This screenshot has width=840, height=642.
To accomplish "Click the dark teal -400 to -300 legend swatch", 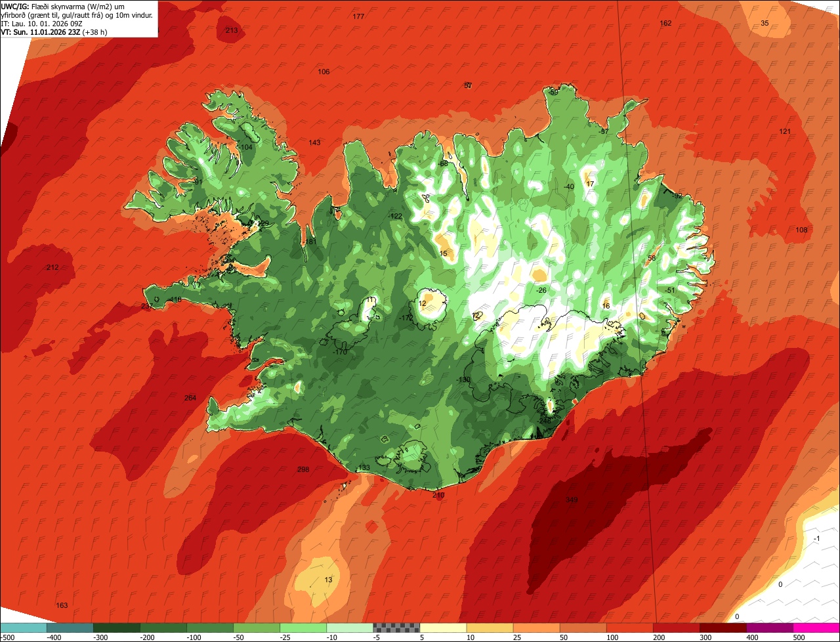I will pyautogui.click(x=70, y=628).
